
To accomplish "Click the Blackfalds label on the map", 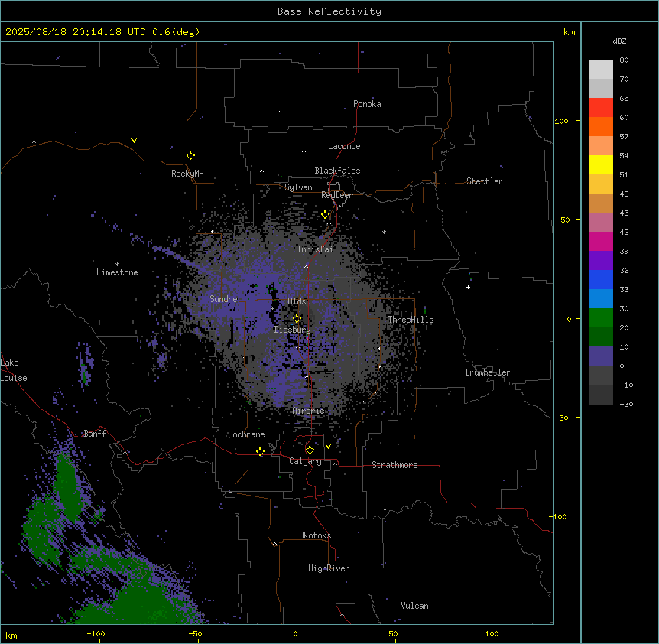I will click(x=337, y=171).
